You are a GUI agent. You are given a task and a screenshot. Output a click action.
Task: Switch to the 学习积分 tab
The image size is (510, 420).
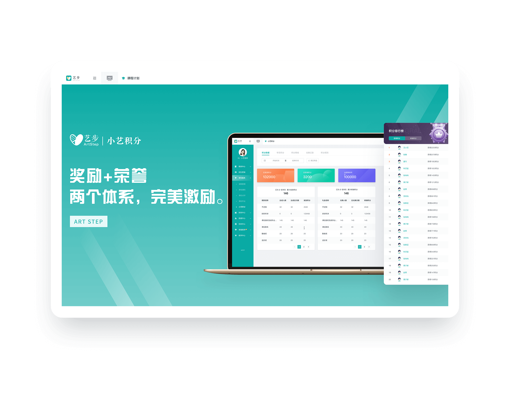(282, 153)
